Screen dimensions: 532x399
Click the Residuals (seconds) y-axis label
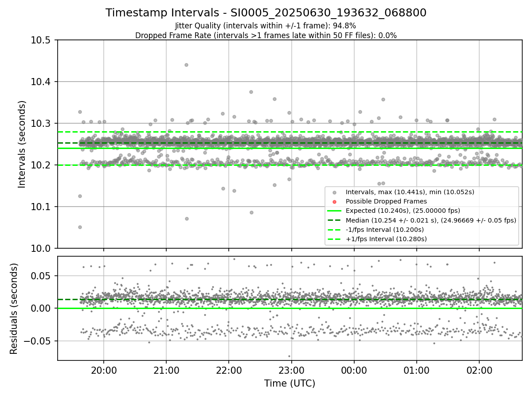pos(14,309)
